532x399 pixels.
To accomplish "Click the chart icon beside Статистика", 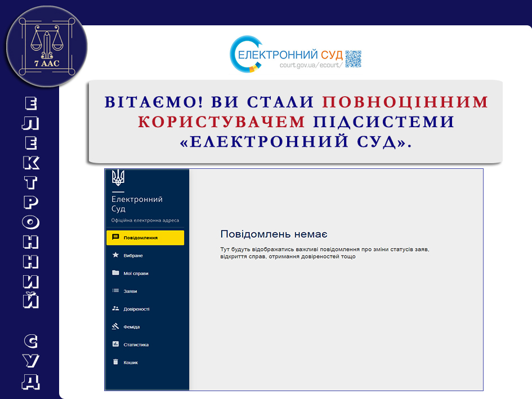I will (115, 344).
